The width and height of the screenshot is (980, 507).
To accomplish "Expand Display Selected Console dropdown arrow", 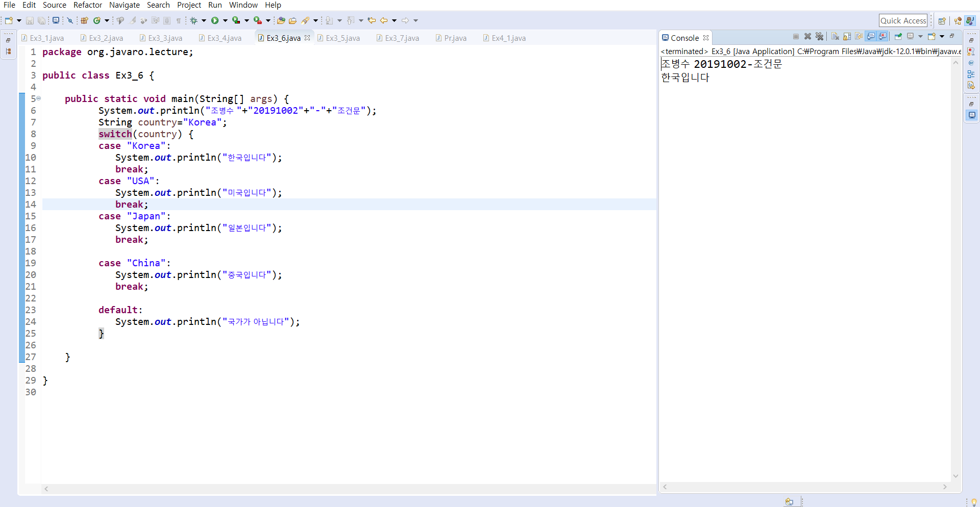I will pos(920,36).
